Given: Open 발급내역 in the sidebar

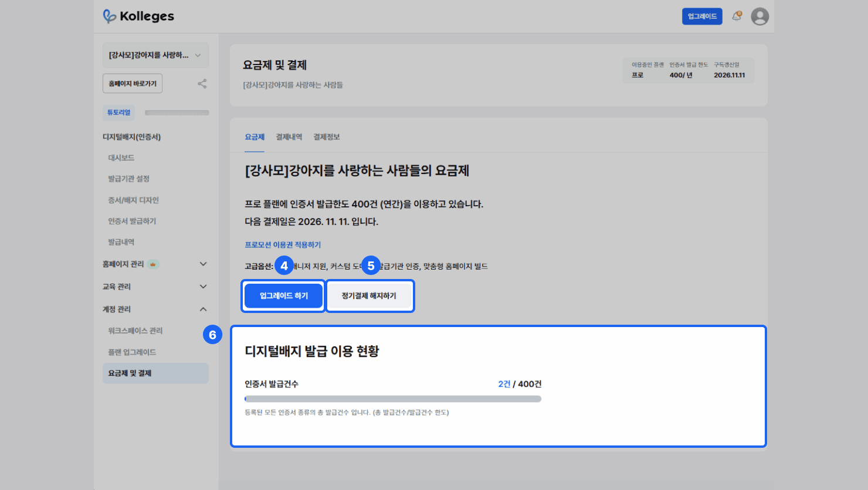Looking at the screenshot, I should pos(121,242).
